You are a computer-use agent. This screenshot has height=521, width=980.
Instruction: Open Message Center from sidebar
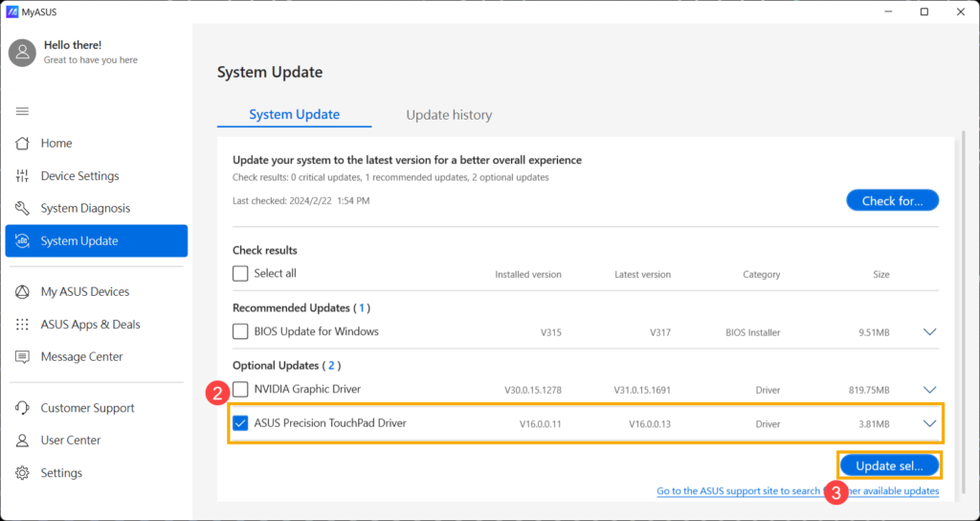click(x=97, y=357)
